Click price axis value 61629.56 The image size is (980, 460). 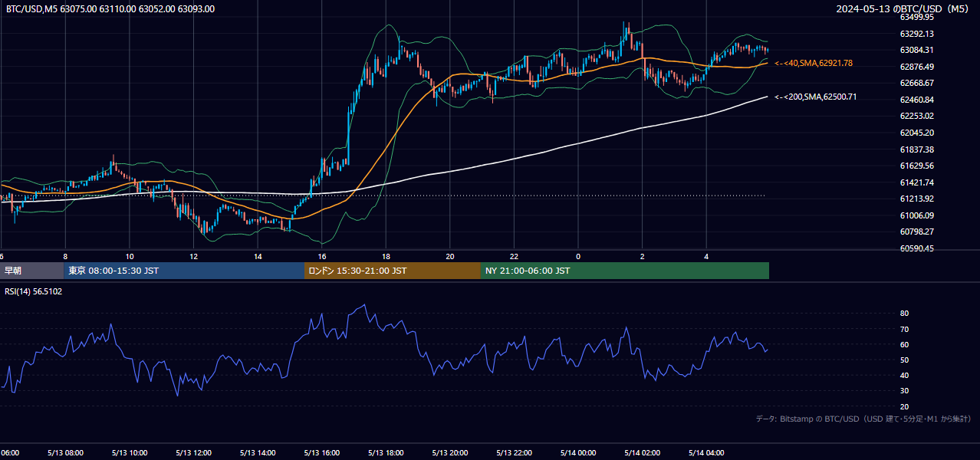[x=918, y=166]
